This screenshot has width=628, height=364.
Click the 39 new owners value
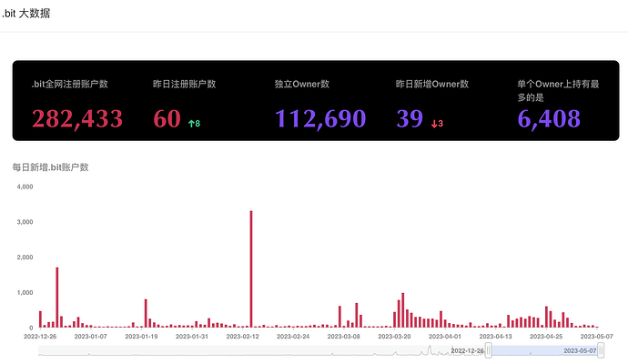410,118
